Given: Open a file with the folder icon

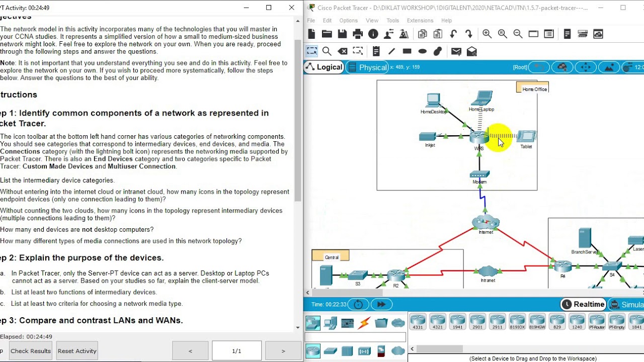Looking at the screenshot, I should tap(327, 34).
